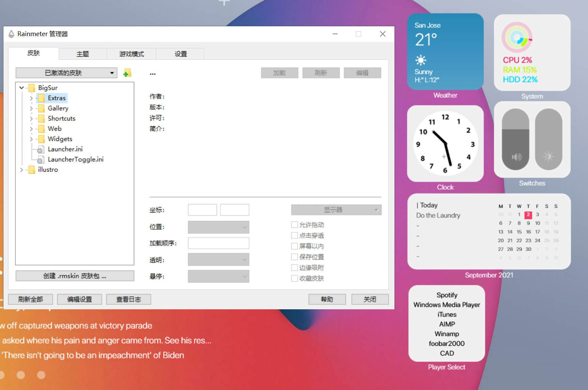Expand the illustro skin folder
This screenshot has height=390, width=588.
pos(21,170)
